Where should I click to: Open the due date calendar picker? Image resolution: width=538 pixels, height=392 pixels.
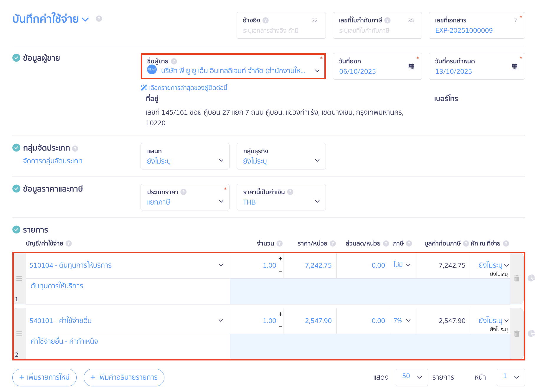click(514, 67)
